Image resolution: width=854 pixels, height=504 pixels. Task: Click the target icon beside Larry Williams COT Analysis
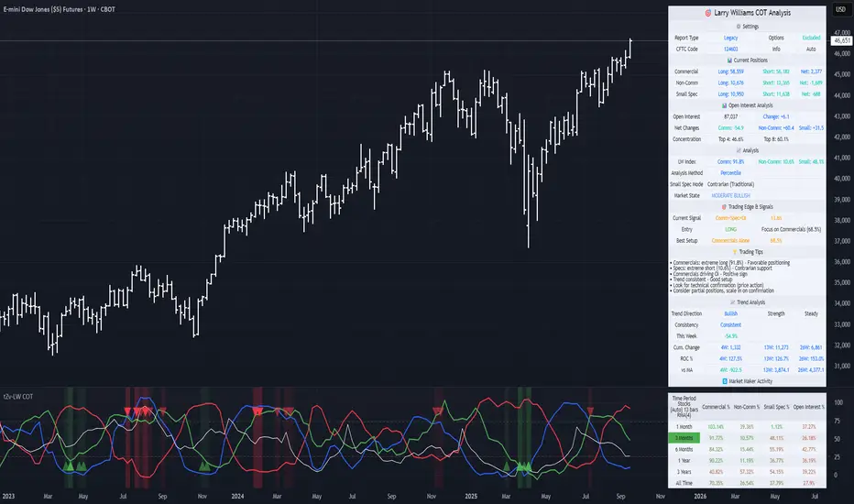(x=707, y=13)
